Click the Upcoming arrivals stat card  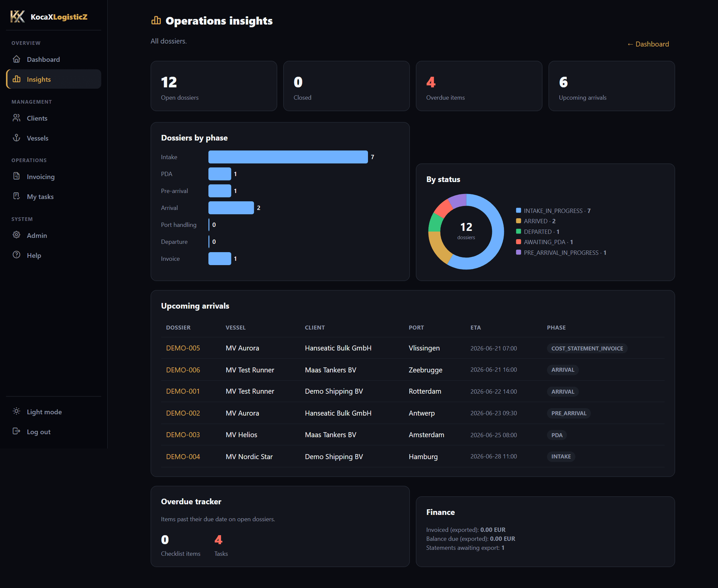coord(612,86)
